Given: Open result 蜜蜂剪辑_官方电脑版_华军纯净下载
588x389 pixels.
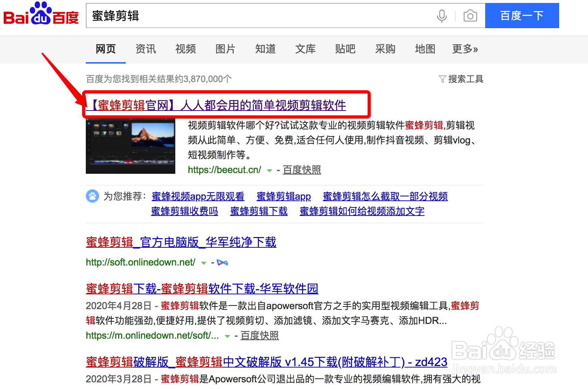Looking at the screenshot, I should pyautogui.click(x=181, y=242).
